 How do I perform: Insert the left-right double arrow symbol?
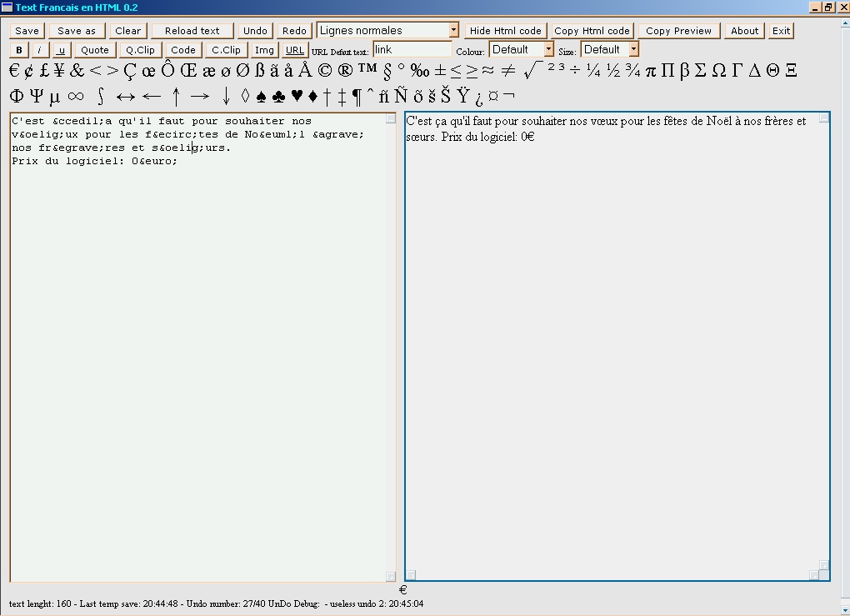coord(126,97)
